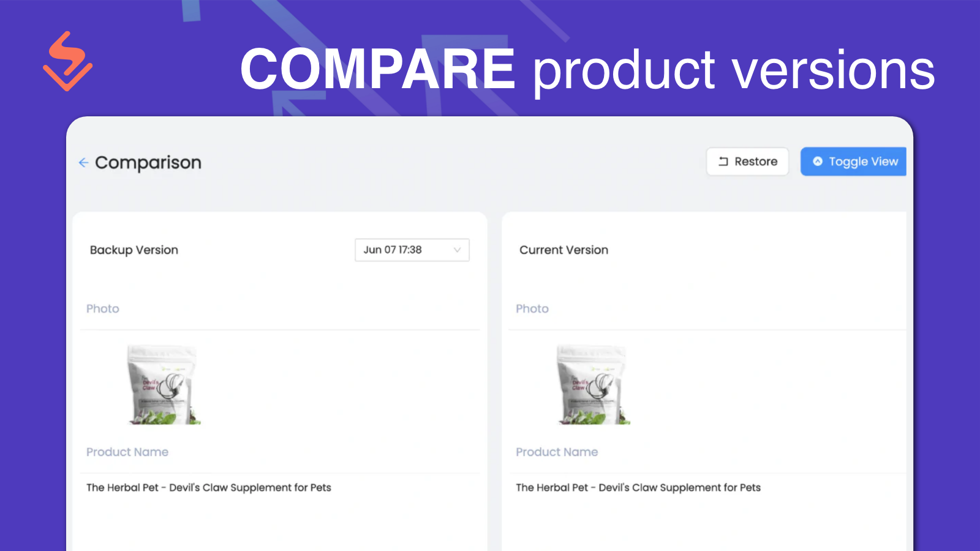Click the Product Name label under the backup photo
Image resolution: width=980 pixels, height=551 pixels.
coord(127,452)
